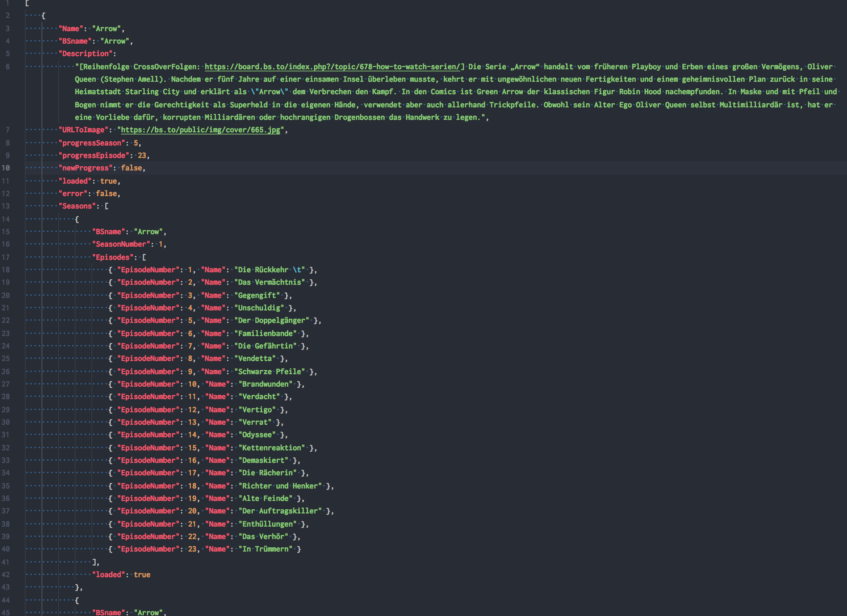Image resolution: width=847 pixels, height=616 pixels.
Task: Click "Heimatstadt" in the description text
Action: (98, 92)
